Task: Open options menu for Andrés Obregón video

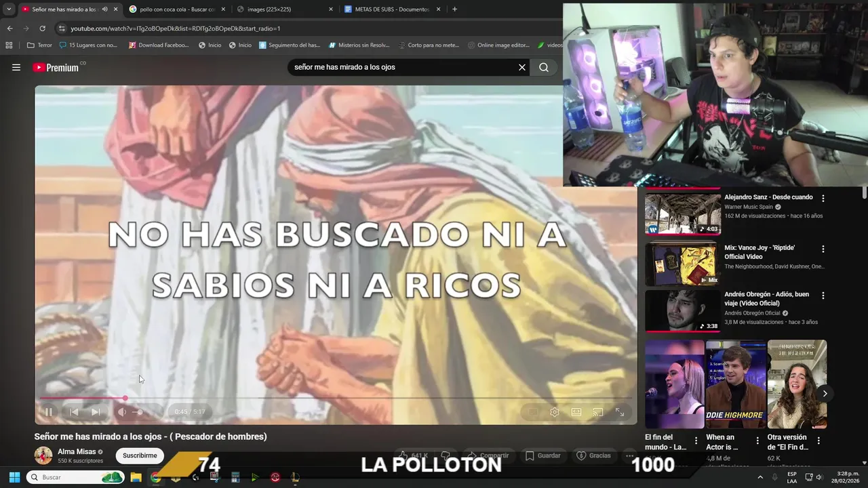Action: click(x=823, y=296)
